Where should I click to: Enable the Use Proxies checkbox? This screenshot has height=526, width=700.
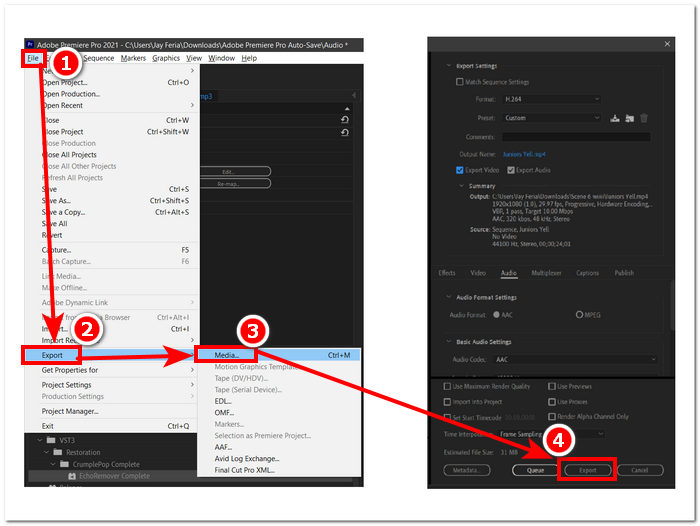(552, 402)
